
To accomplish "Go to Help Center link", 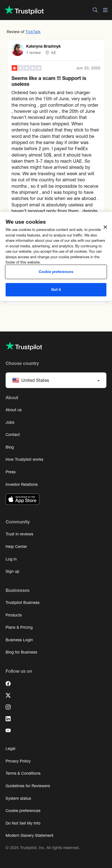I will pyautogui.click(x=16, y=546).
